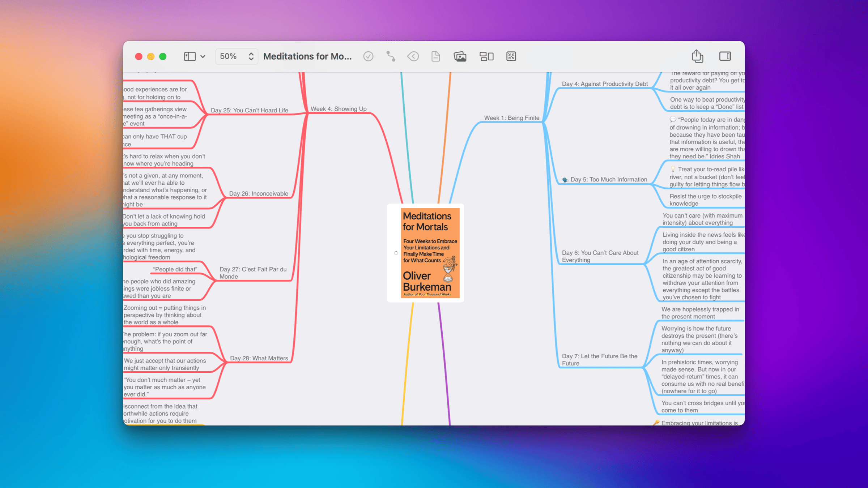This screenshot has height=488, width=868.
Task: Select the Week 1: Being Finite node
Action: [512, 118]
